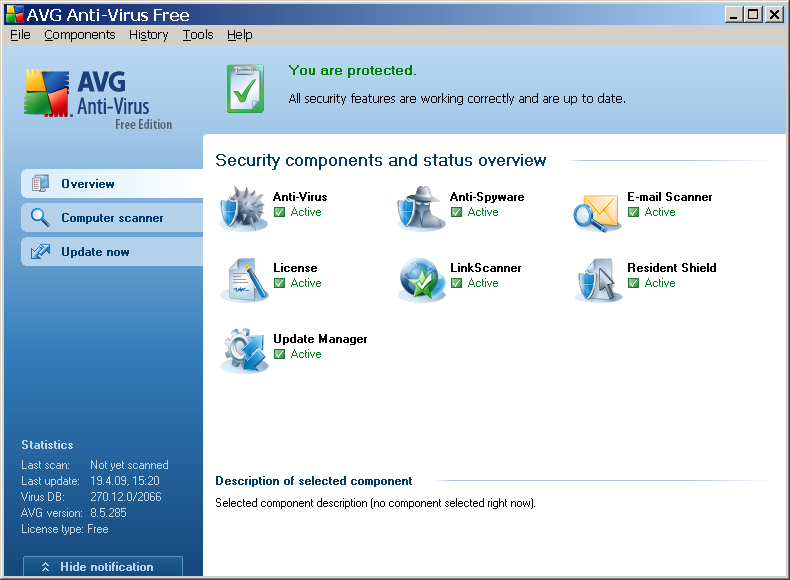Maximize the AVG Anti-Virus window
Viewport: 790px width, 580px height.
(753, 15)
